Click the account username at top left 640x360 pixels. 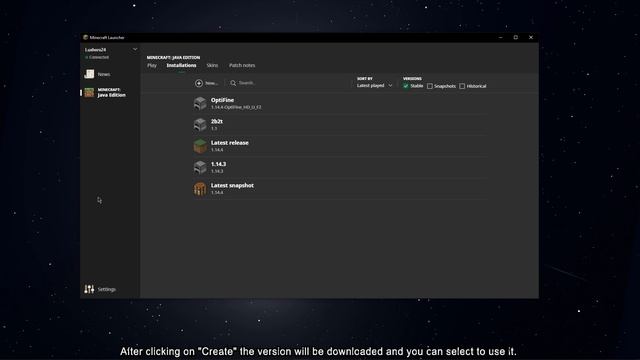coord(96,50)
